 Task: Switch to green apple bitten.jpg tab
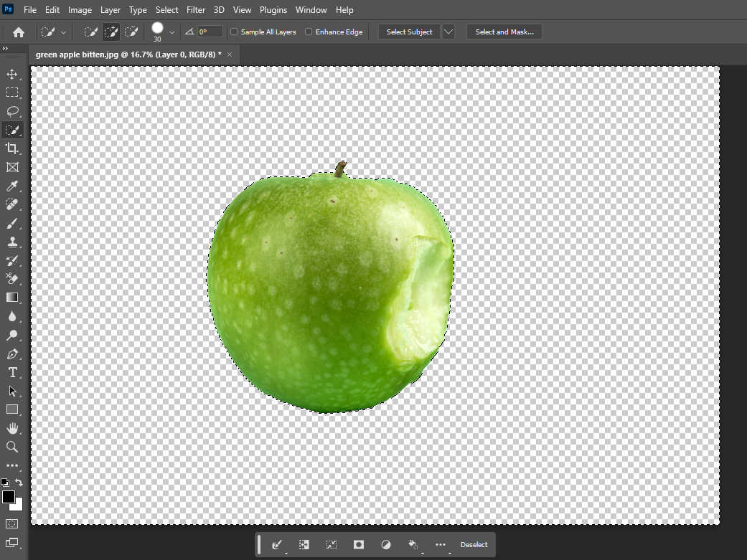tap(128, 54)
